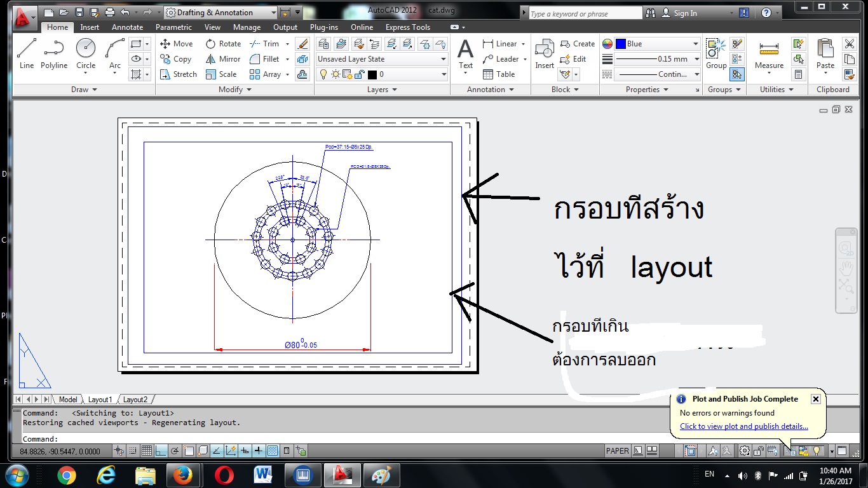This screenshot has height=488, width=868.
Task: Close the Plot and Publish notification
Action: pos(816,399)
